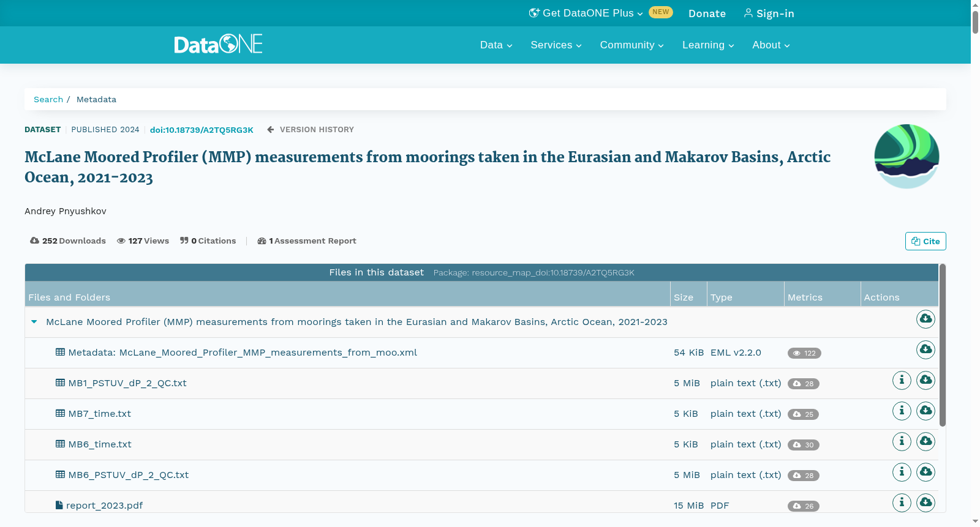980x527 pixels.
Task: Click author name Andrey Pnyushkov
Action: pyautogui.click(x=66, y=211)
